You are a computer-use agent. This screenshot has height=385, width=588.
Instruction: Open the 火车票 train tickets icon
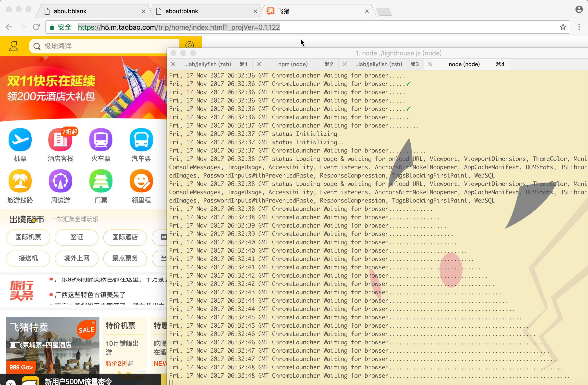101,140
